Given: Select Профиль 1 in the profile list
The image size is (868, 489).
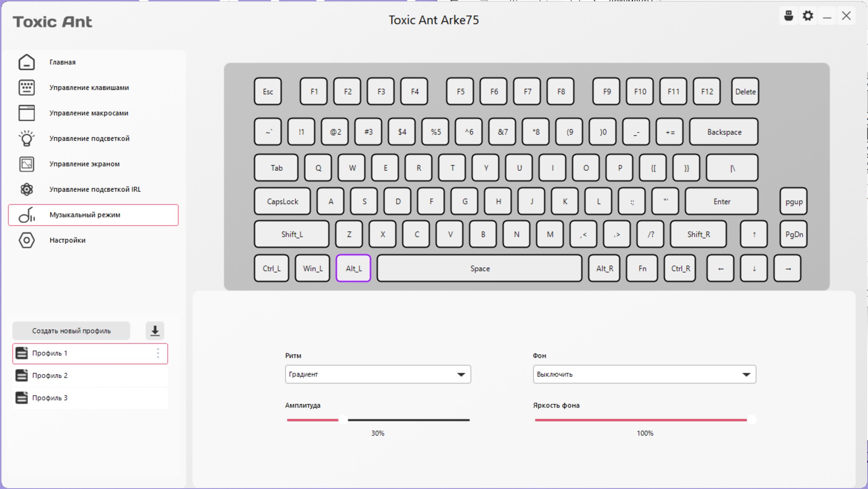Looking at the screenshot, I should pyautogui.click(x=90, y=354).
